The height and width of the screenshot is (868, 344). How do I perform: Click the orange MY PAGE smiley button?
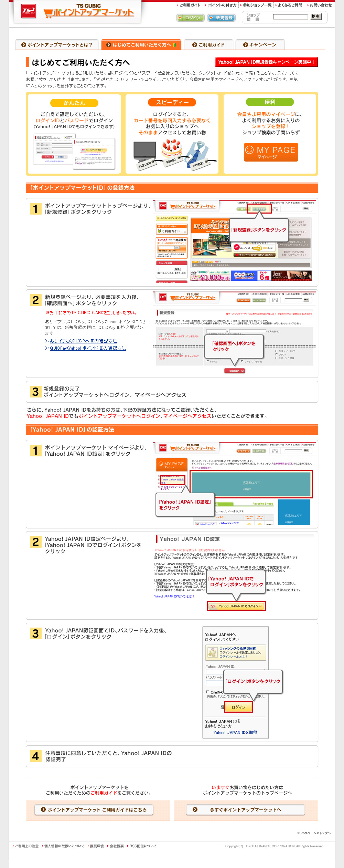point(271,152)
